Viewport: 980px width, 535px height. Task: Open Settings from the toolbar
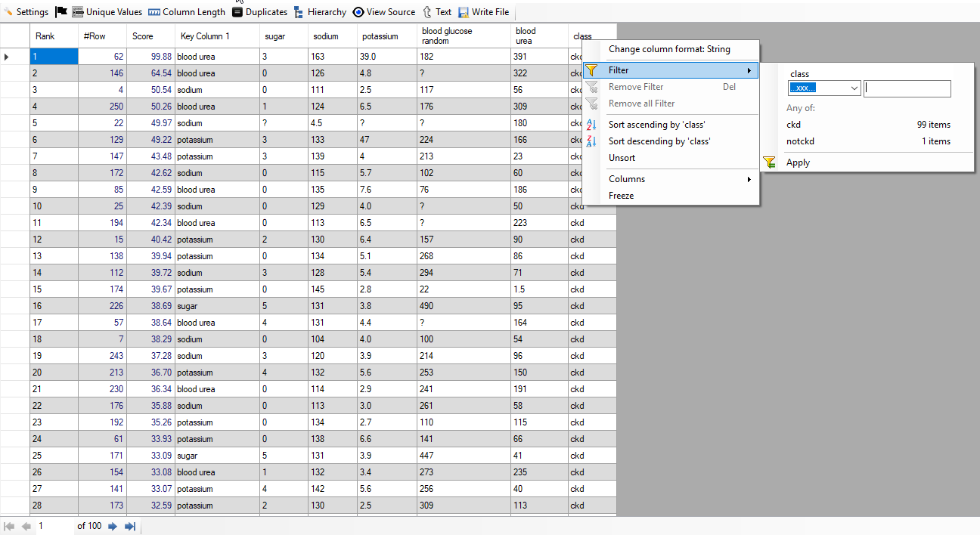pos(26,12)
